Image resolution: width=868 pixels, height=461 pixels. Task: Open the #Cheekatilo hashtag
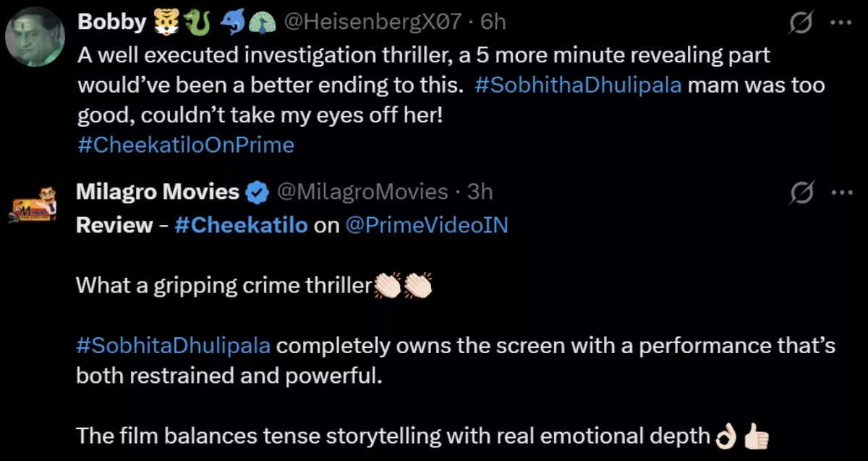pos(241,225)
